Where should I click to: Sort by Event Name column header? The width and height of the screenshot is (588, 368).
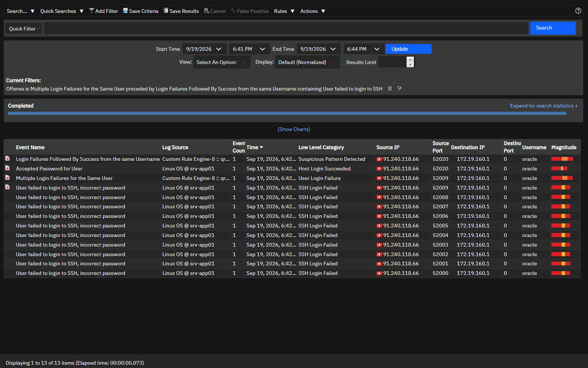[30, 147]
